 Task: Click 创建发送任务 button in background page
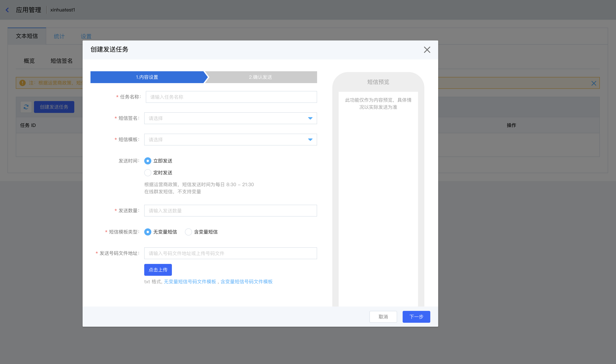point(54,107)
